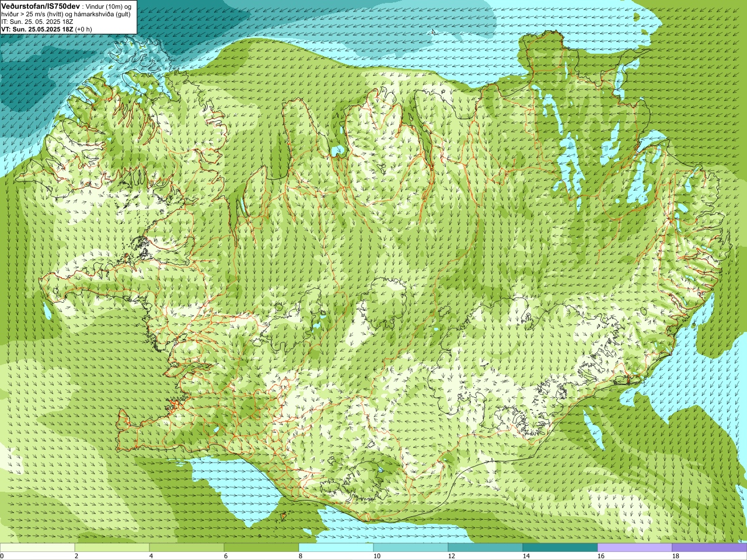Screen dimensions: 747x560
Task: Click the '4' label on the color scale
Action: coord(151,556)
